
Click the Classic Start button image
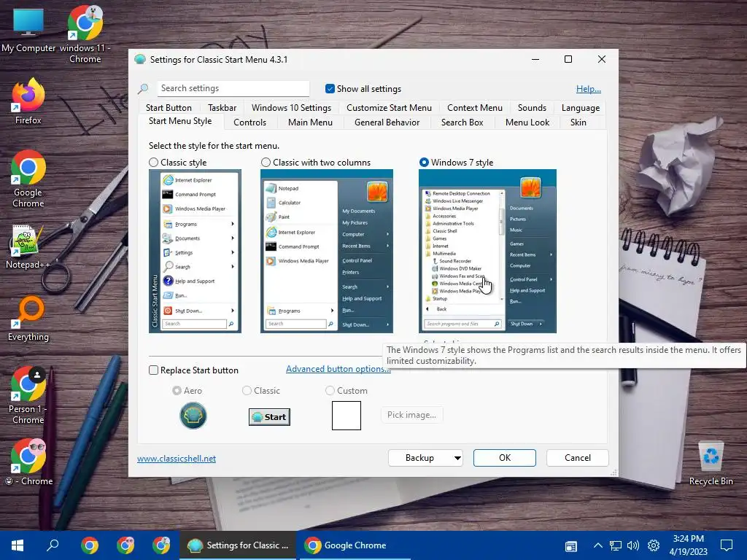269,417
